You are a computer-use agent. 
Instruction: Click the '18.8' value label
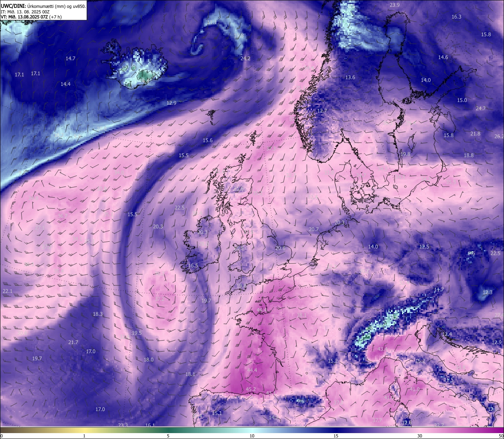pyautogui.click(x=469, y=155)
